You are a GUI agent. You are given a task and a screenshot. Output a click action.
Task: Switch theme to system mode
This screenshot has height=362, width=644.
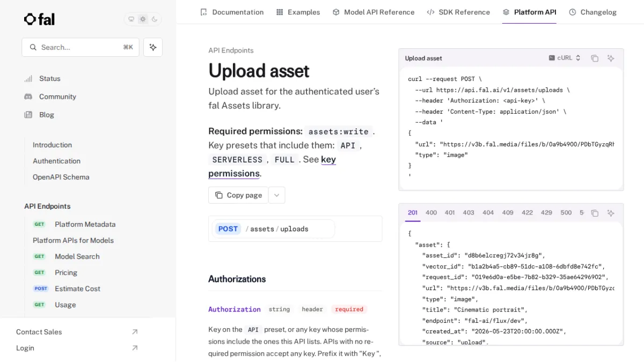pyautogui.click(x=131, y=19)
